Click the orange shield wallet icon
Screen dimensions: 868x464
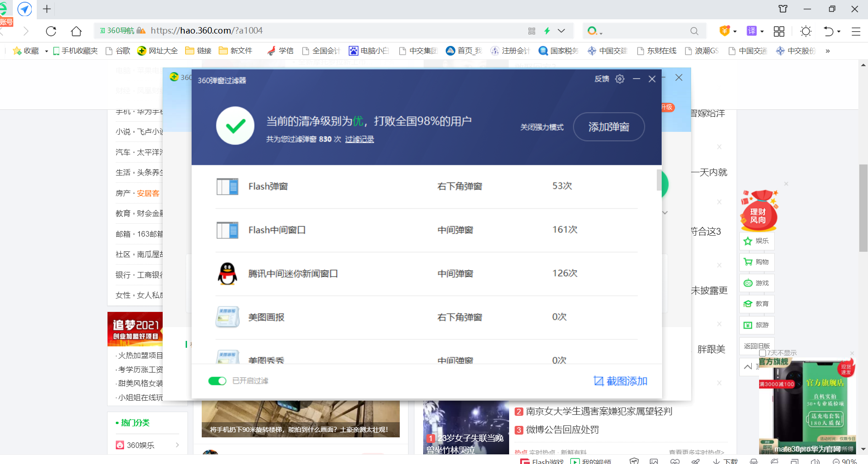725,31
